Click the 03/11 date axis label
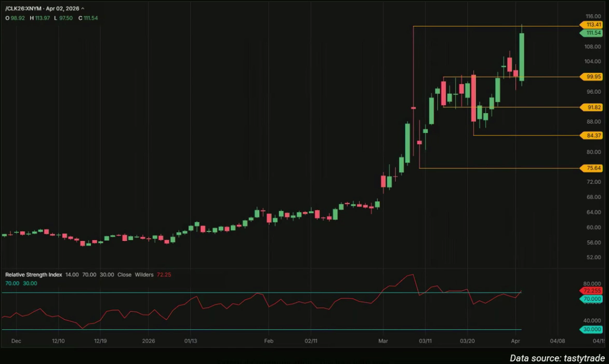 425,341
